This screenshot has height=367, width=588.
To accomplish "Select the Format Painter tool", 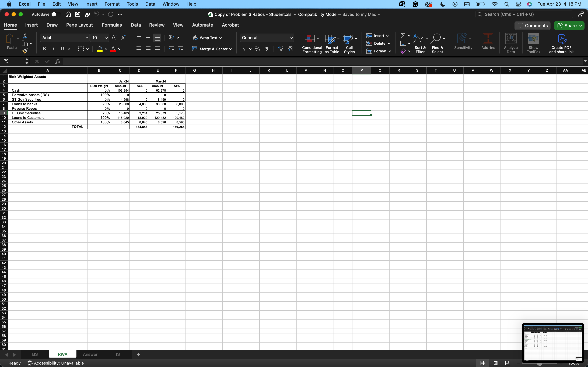I will (x=25, y=51).
